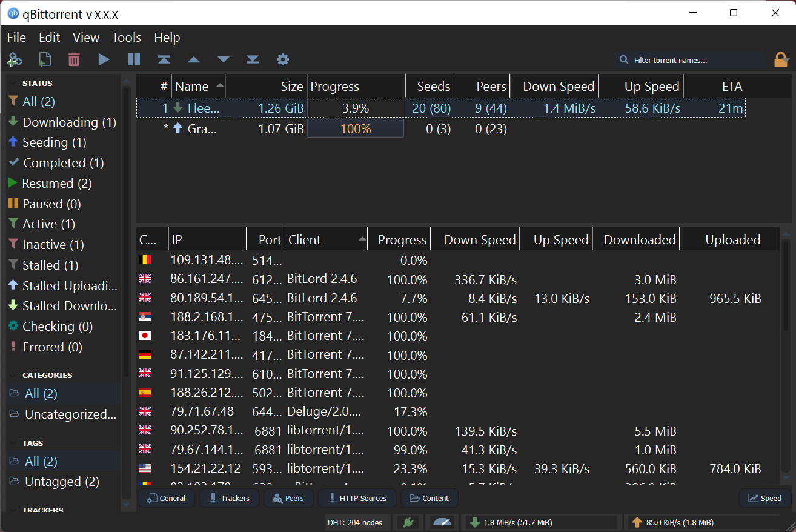Sort torrent list by Size column
The height and width of the screenshot is (532, 796).
click(267, 87)
